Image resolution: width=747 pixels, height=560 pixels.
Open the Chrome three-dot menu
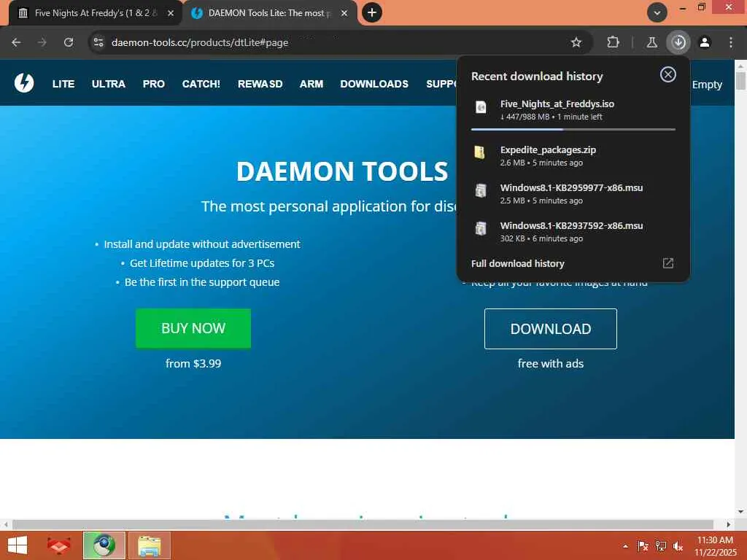[x=731, y=42]
